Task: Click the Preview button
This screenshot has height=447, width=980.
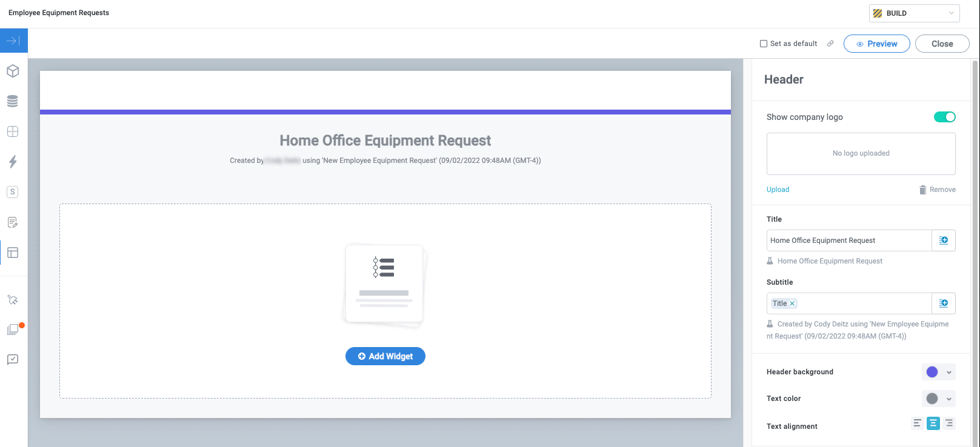Action: 877,44
